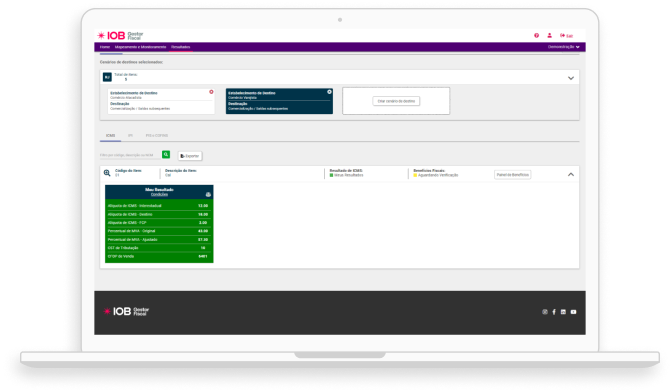Select the Alíquota de ICMS - Destino row
672x392 pixels.
[x=159, y=214]
